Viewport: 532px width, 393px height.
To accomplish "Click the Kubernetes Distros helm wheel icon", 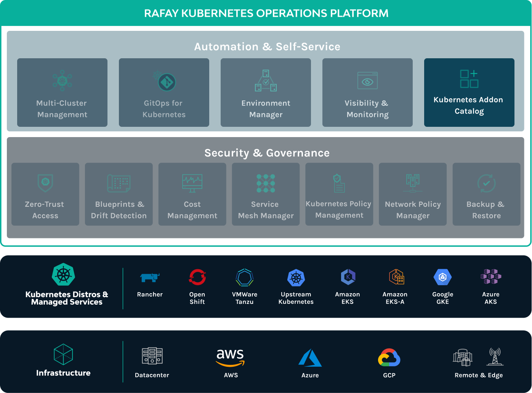I will click(63, 275).
